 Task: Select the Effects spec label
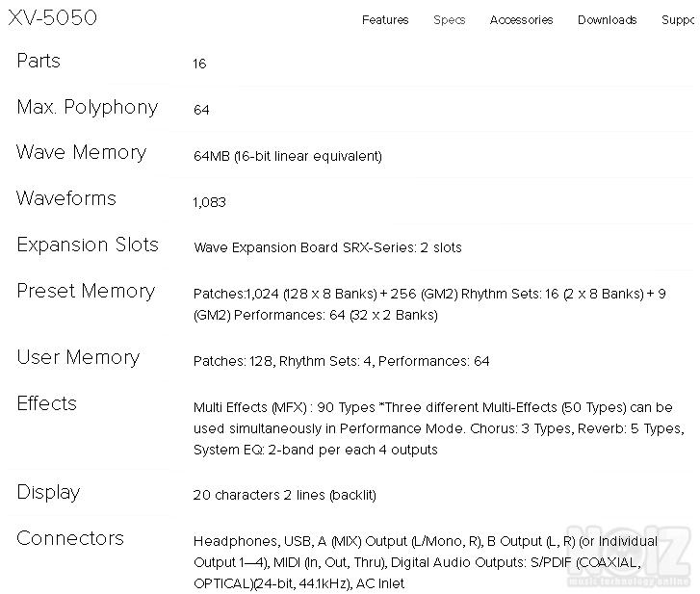pos(46,403)
